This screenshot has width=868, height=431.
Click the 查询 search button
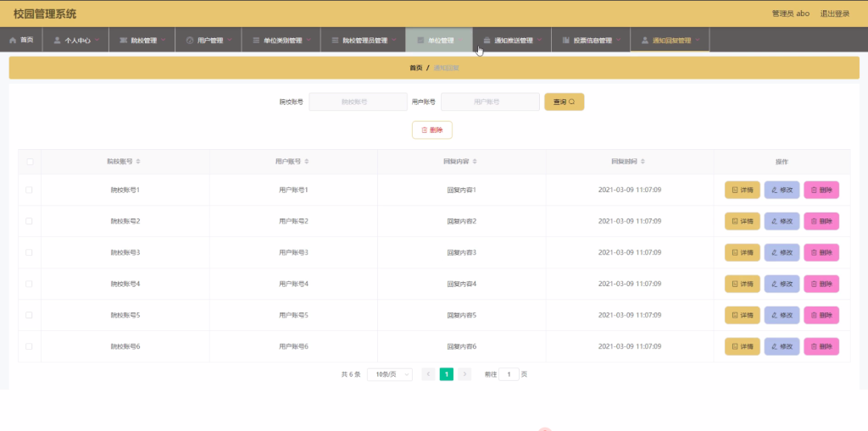[564, 102]
